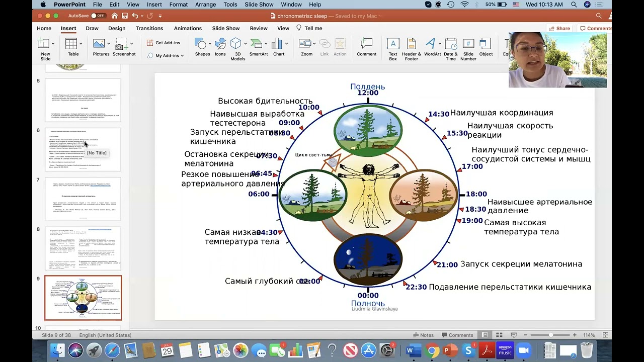Expand the New Slide layout dropdown
644x362 pixels.
click(53, 44)
